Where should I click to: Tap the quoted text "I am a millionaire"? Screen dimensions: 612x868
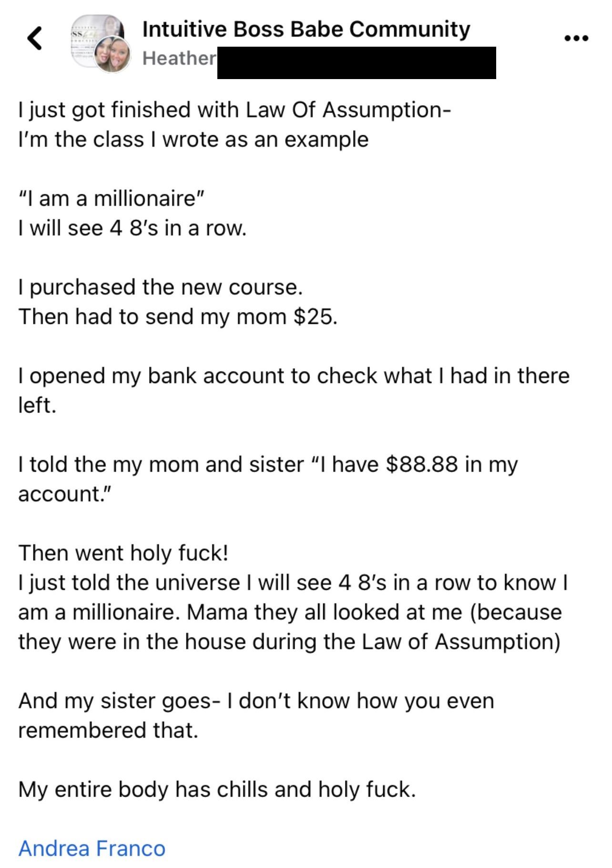[112, 198]
